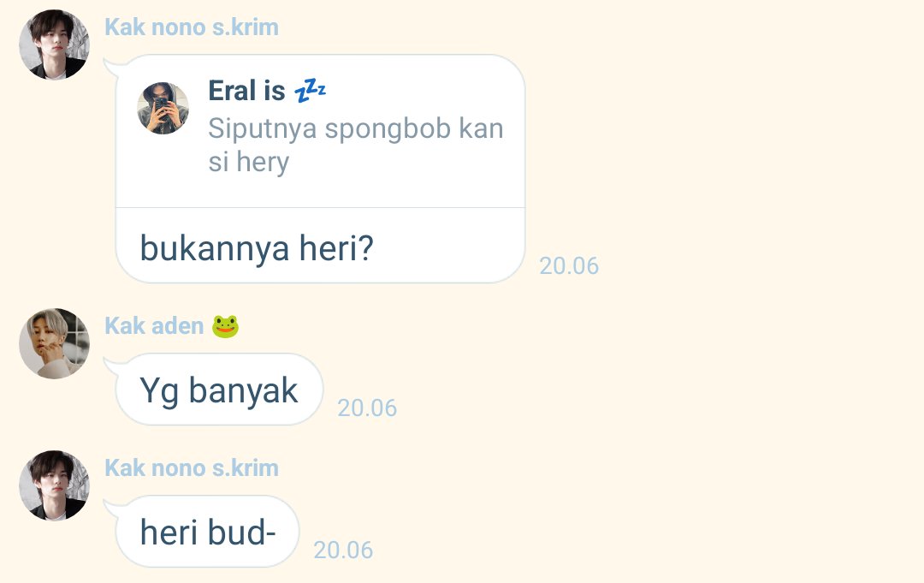Tap 'si hery' line in the quoted reply
Image resolution: width=924 pixels, height=583 pixels.
coord(249,162)
